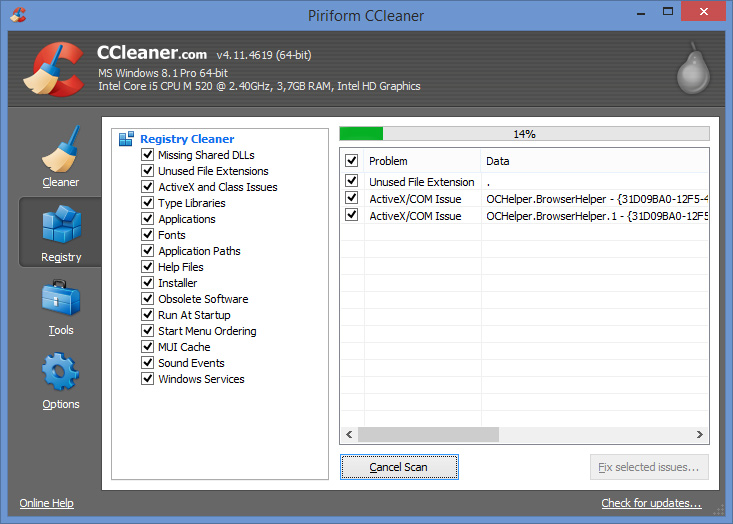Open the Options gear icon
The image size is (733, 524).
click(60, 372)
